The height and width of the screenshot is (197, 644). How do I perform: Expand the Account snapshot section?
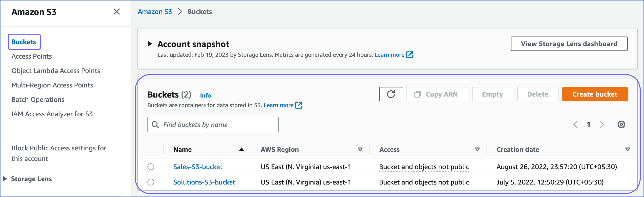[x=150, y=43]
